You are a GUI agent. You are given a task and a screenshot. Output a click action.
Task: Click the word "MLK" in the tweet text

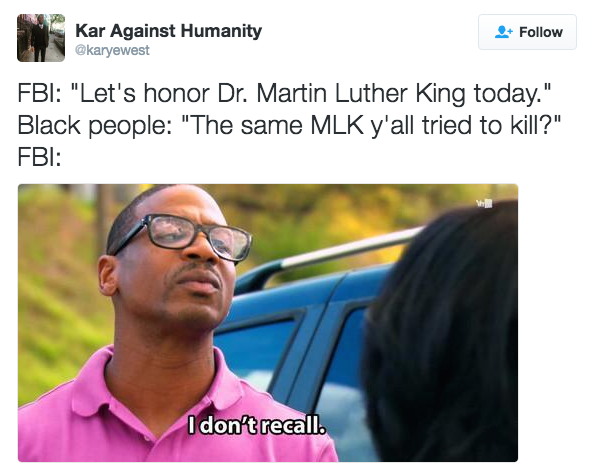[337, 125]
